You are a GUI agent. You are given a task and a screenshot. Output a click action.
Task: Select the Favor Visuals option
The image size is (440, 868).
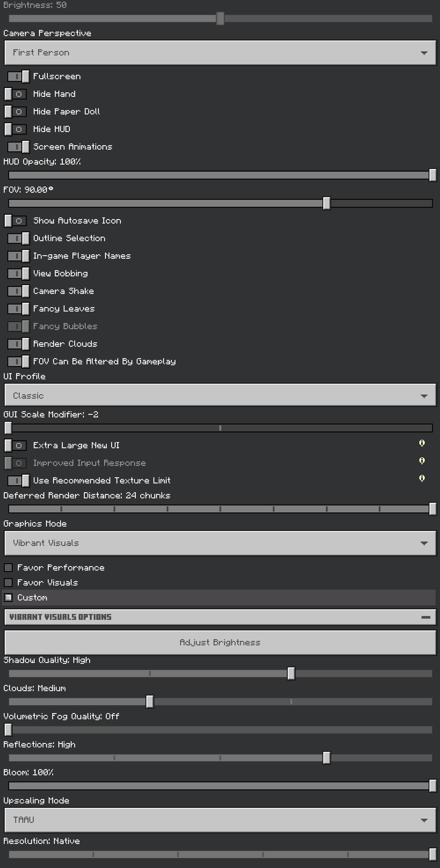pyautogui.click(x=9, y=583)
